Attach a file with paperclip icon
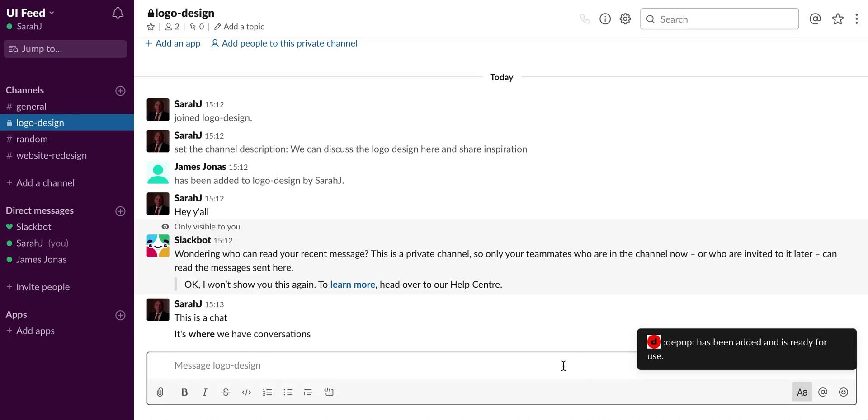Screen dimensions: 868x420 click(160, 392)
